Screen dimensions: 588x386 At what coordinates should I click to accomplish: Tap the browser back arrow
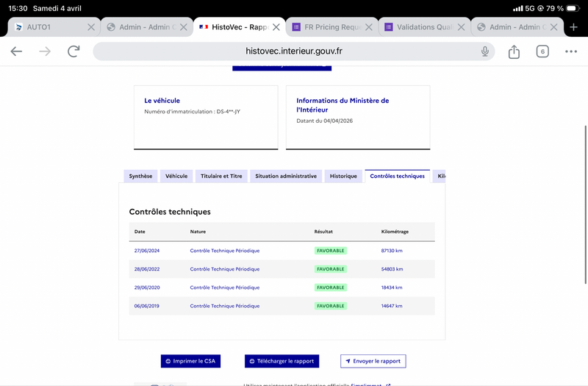[x=16, y=51]
